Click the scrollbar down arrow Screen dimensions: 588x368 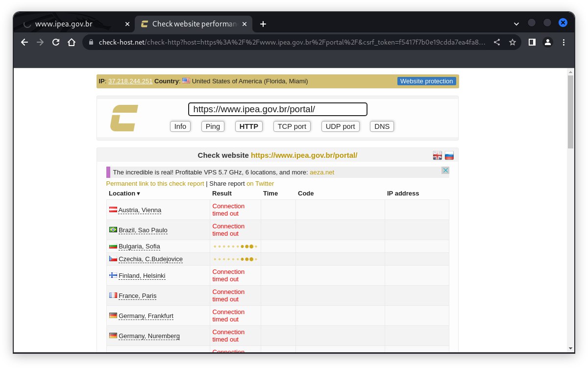570,348
